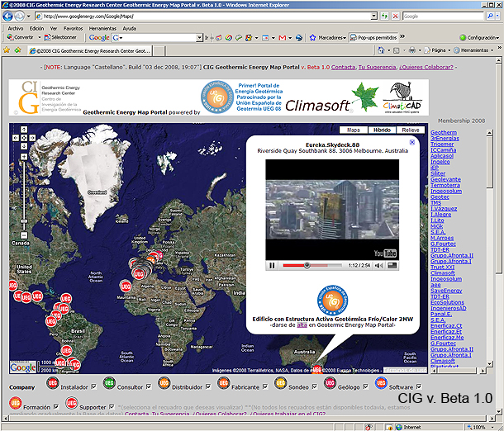Open the Marcadores dropdown

pyautogui.click(x=345, y=38)
